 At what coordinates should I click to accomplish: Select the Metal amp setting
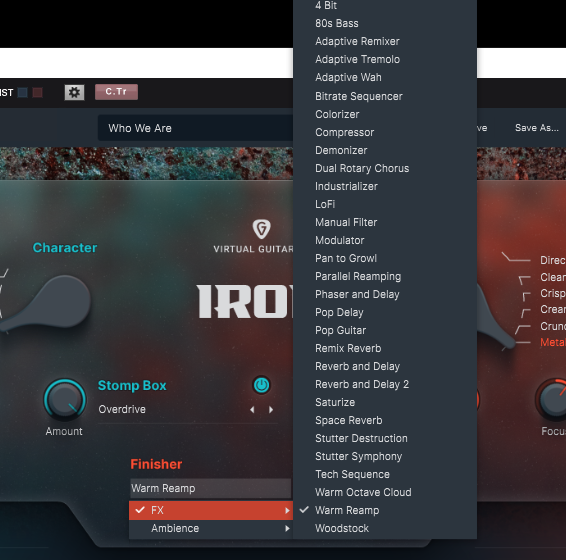(553, 342)
